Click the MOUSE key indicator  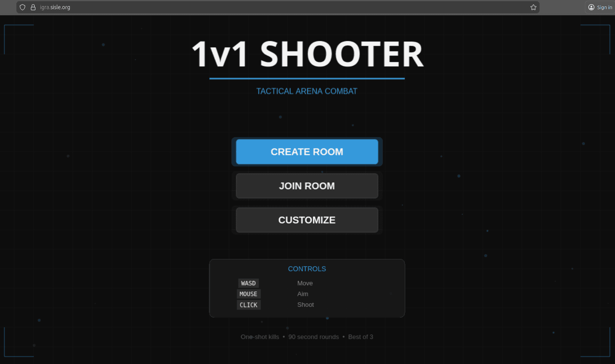coord(248,294)
